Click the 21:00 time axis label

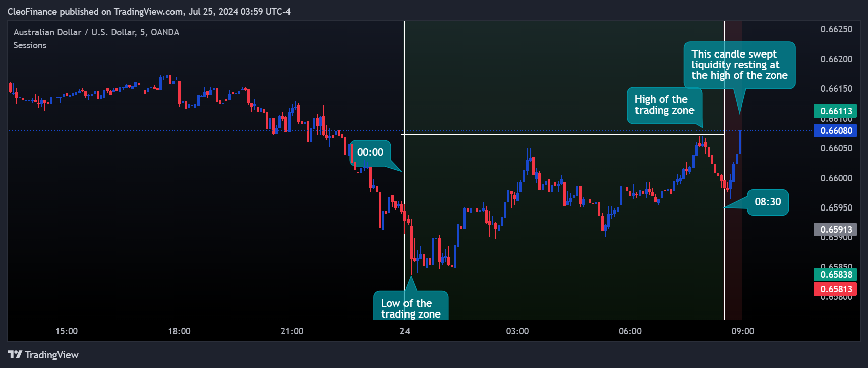coord(292,331)
